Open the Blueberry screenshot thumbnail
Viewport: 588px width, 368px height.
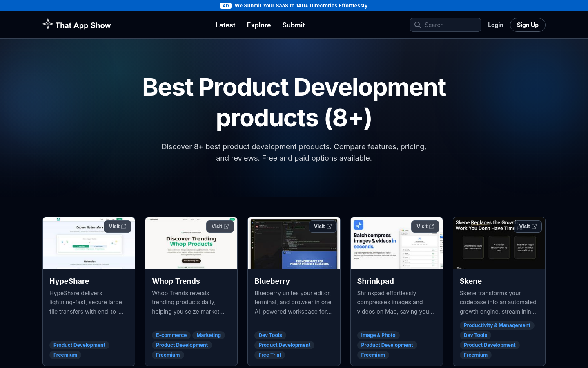pos(294,243)
